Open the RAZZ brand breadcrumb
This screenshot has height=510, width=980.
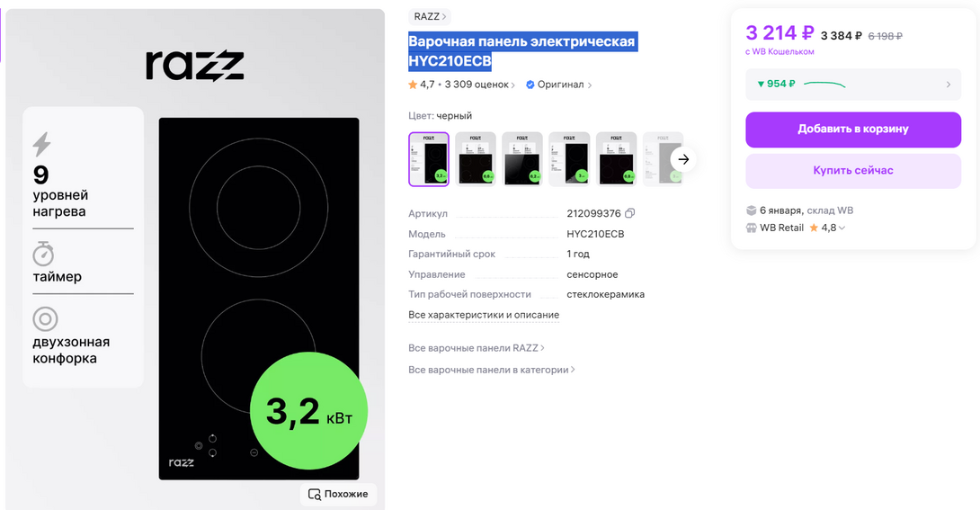[x=430, y=17]
